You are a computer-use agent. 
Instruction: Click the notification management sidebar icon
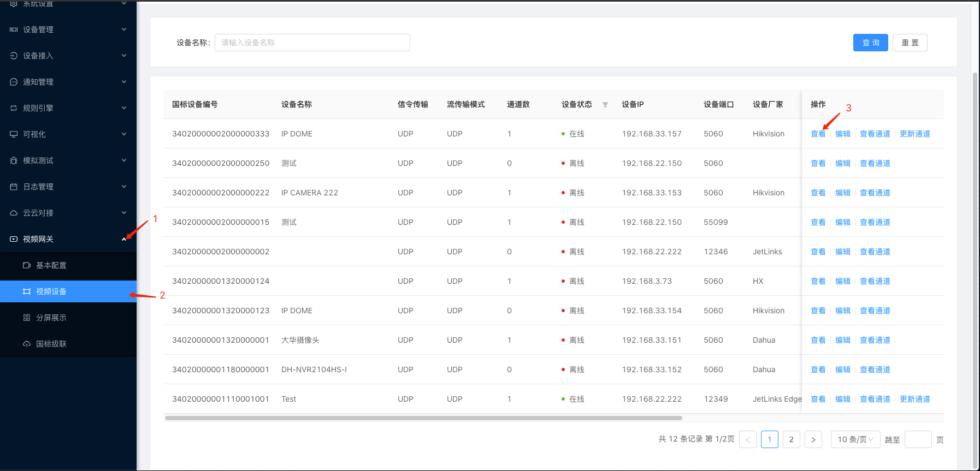coord(14,82)
